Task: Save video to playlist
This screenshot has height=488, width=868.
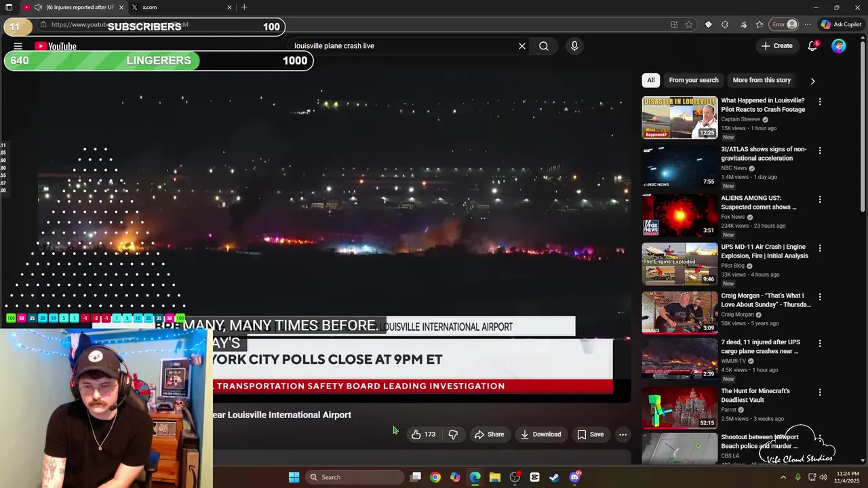Action: pos(590,434)
